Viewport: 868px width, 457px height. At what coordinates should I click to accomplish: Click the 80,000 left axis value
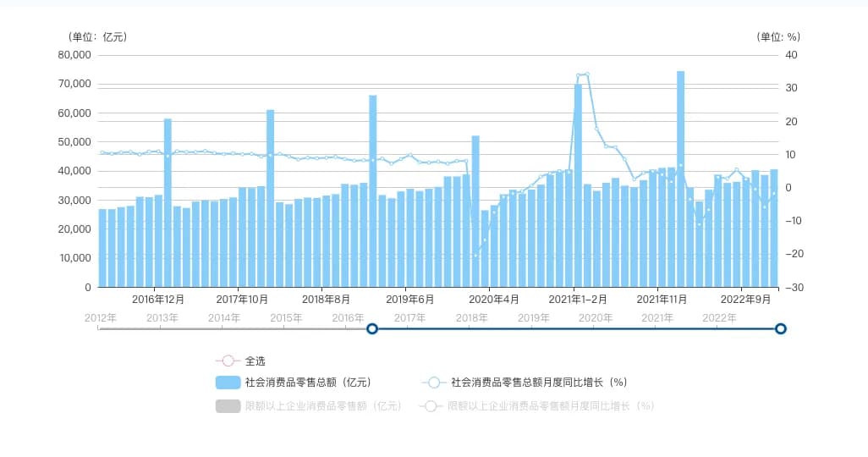pos(74,55)
